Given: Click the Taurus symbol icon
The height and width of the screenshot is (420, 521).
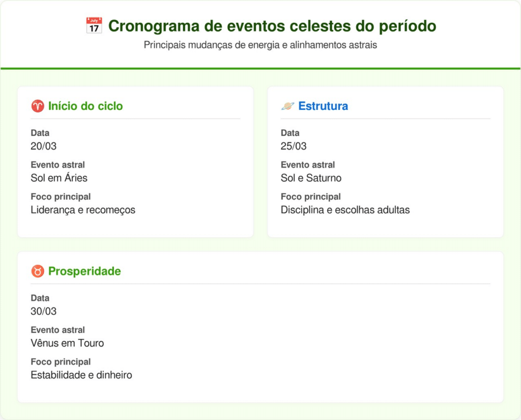Looking at the screenshot, I should click(x=38, y=272).
